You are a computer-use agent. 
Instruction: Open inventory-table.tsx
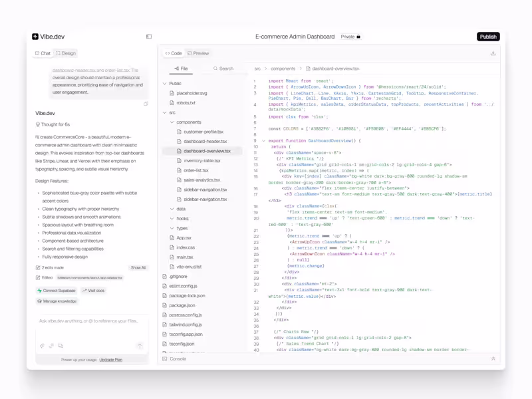coord(202,161)
